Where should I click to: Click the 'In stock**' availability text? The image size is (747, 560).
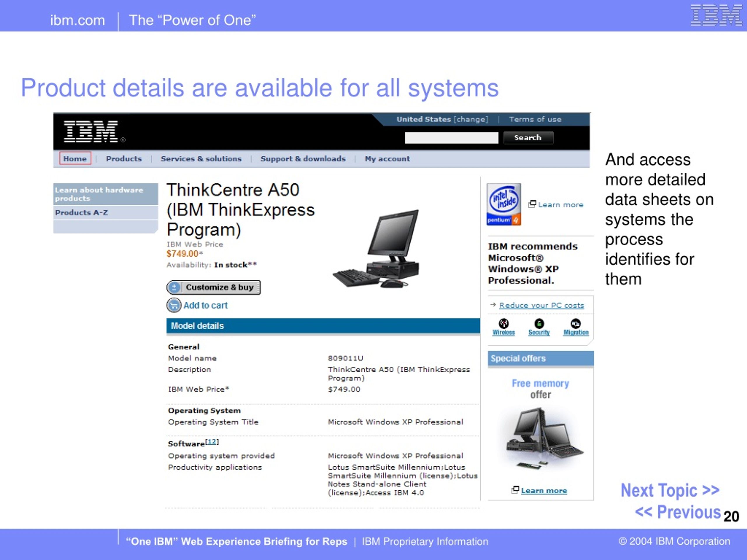235,265
